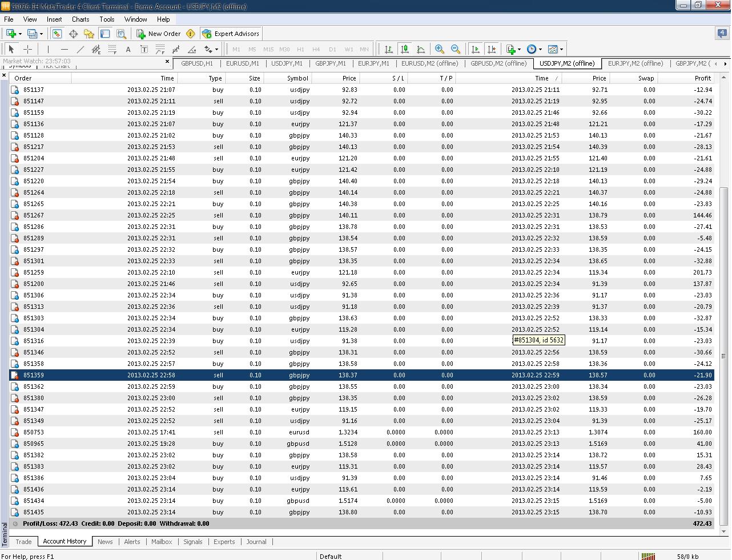The image size is (732, 560).
Task: Switch chart to Line Chart mode
Action: click(x=421, y=49)
